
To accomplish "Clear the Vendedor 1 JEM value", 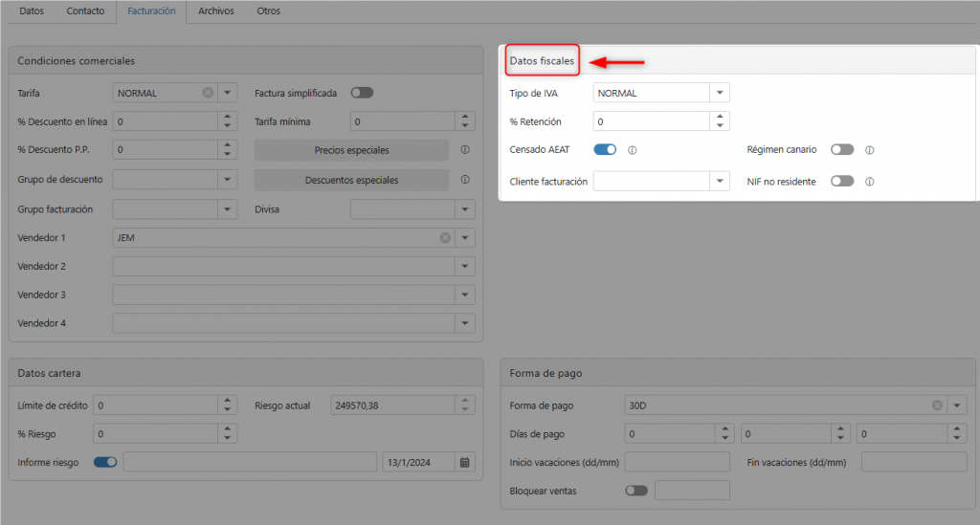I will click(445, 237).
